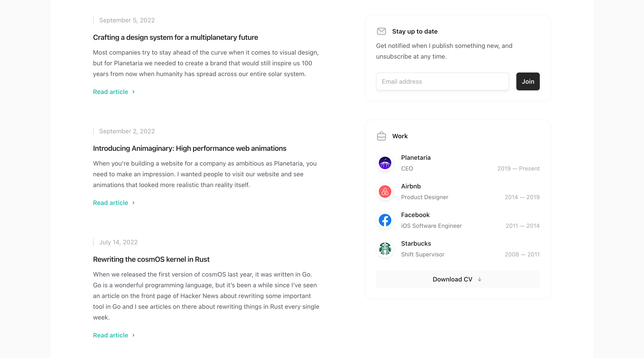Viewport: 644px width, 358px height.
Task: Click Read article under the design system post
Action: [x=111, y=92]
